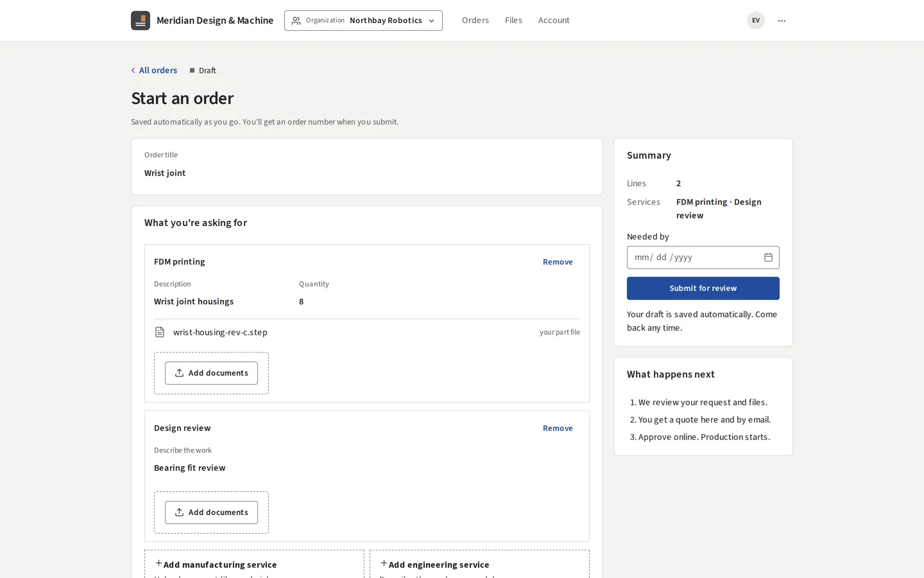Edit the Wrist joint order title field

point(367,173)
